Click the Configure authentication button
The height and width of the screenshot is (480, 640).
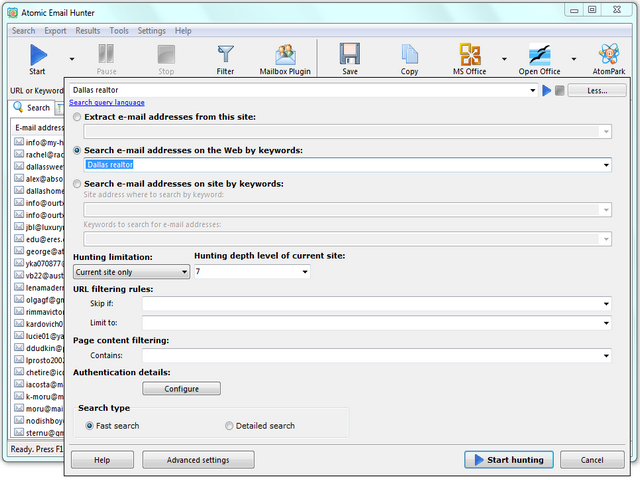[181, 388]
